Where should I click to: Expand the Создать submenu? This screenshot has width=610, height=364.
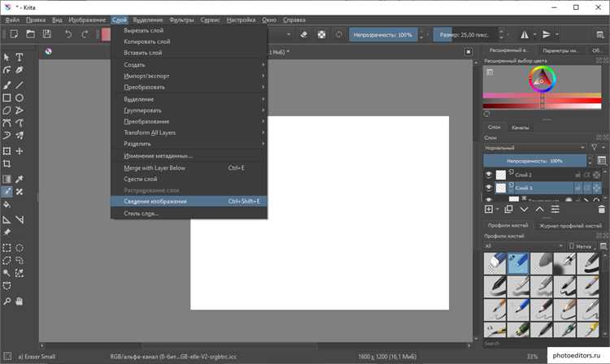(x=189, y=64)
